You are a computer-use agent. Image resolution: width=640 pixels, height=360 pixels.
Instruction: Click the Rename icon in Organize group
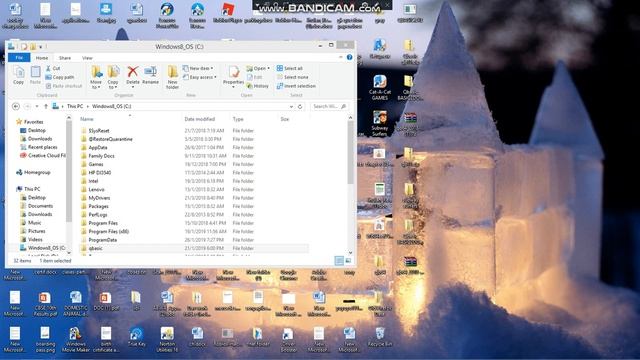pos(150,76)
